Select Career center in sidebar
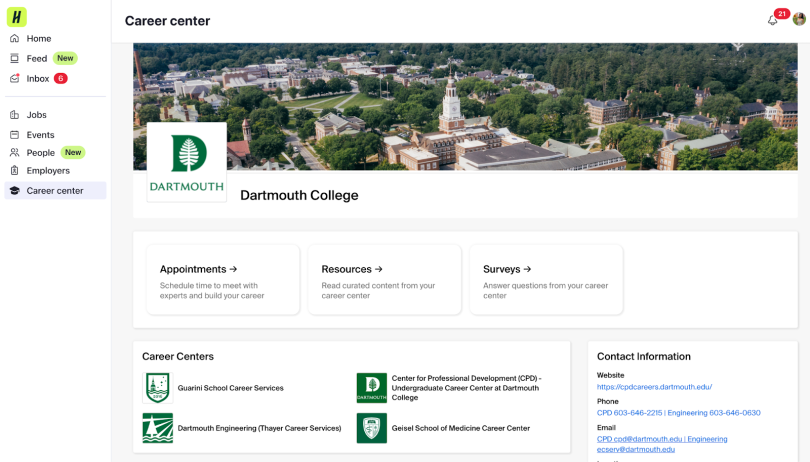The width and height of the screenshot is (810, 462). 55,191
